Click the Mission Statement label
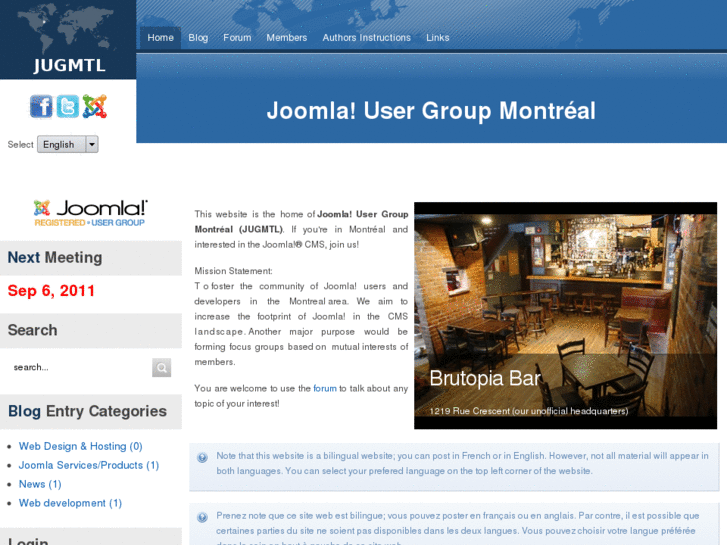Image resolution: width=727 pixels, height=545 pixels. pos(233,271)
